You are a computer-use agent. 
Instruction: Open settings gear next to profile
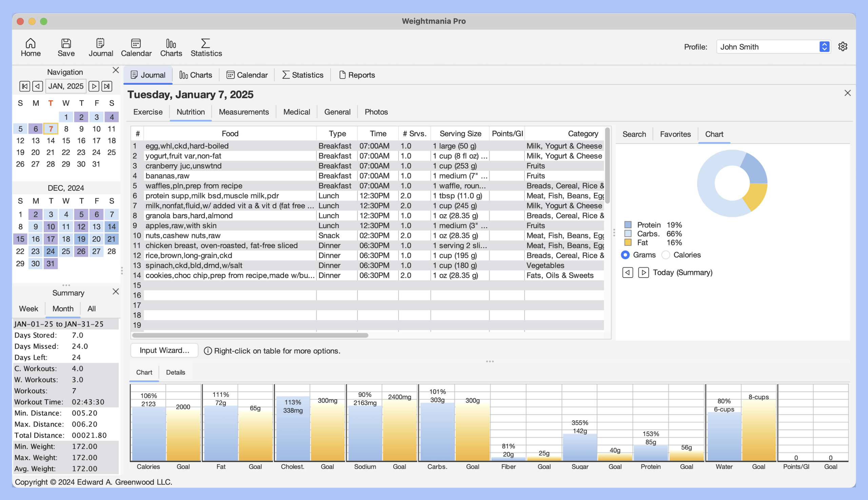pos(842,46)
